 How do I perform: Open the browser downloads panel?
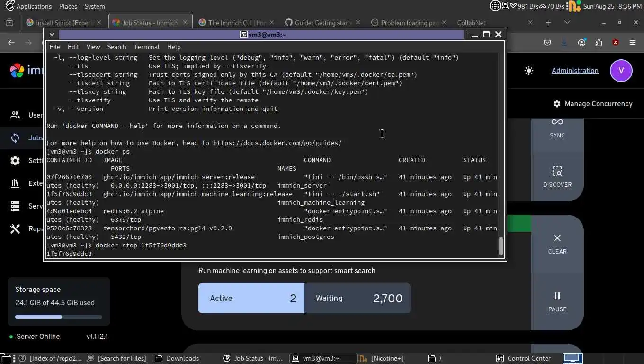point(564,43)
